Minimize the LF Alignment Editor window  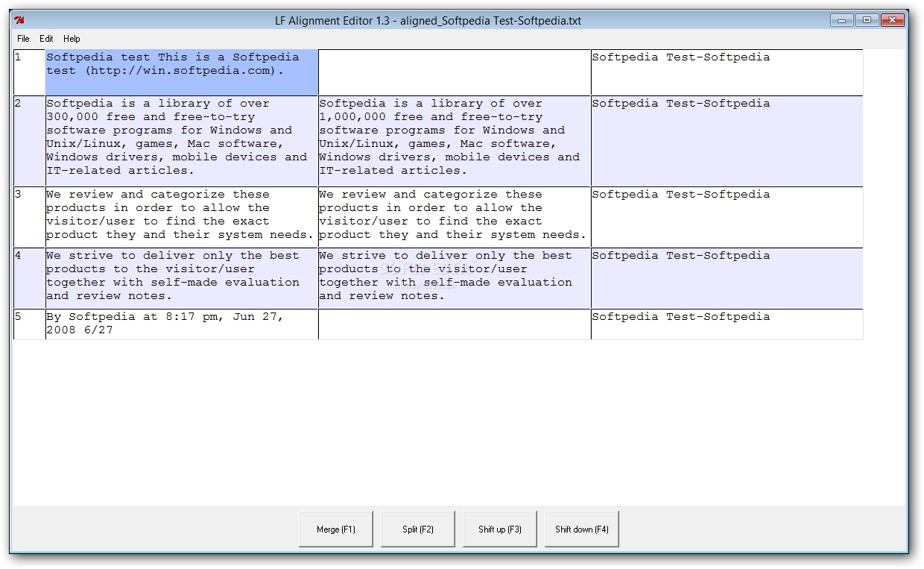click(842, 20)
